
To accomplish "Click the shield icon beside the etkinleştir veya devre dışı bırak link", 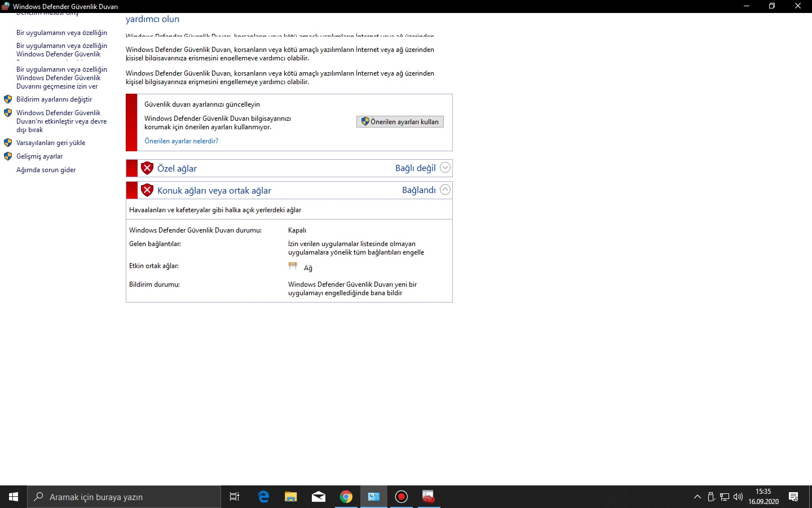I will pos(8,113).
